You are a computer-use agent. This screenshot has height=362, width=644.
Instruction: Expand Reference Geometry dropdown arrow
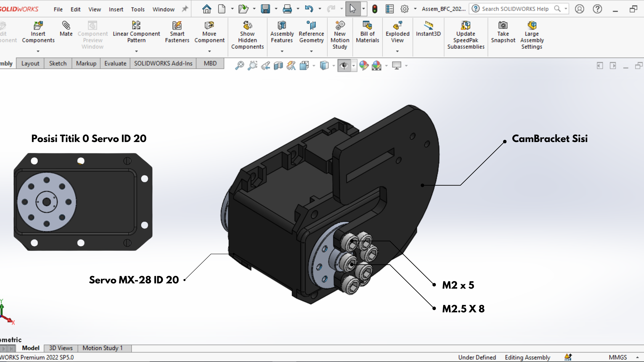tap(311, 51)
